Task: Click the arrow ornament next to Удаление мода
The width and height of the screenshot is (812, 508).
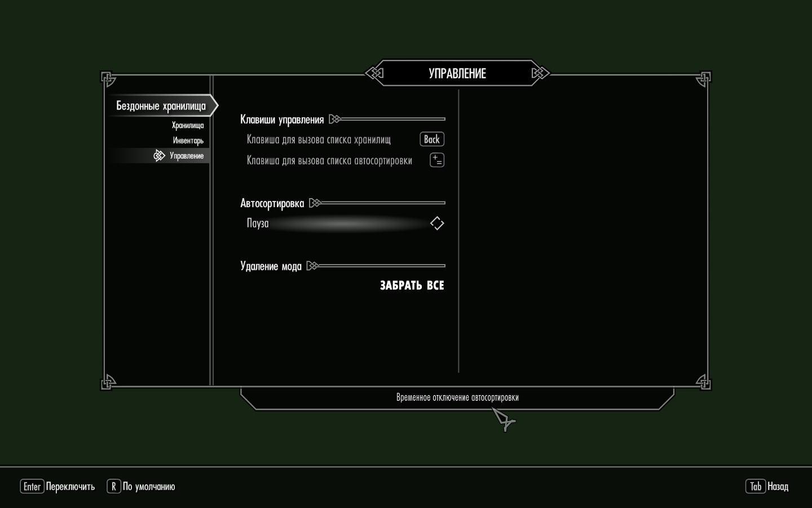Action: click(312, 266)
